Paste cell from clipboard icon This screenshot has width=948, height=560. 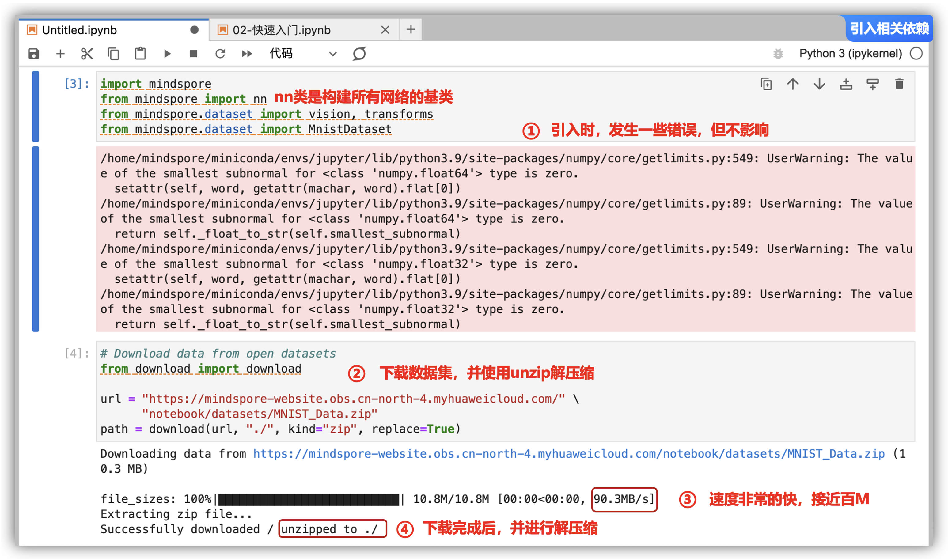coord(140,54)
